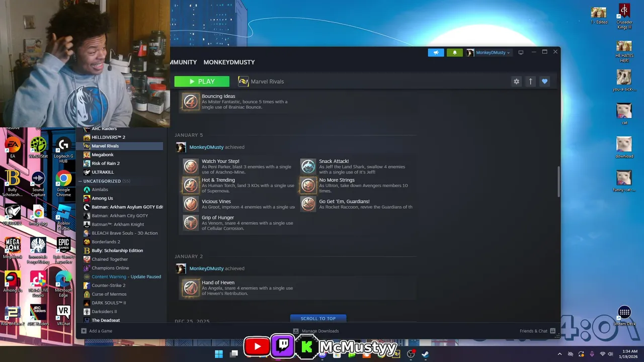Viewport: 644px width, 362px height.
Task: Open the Microsoft Edge desktop shortcut
Action: coord(63,284)
